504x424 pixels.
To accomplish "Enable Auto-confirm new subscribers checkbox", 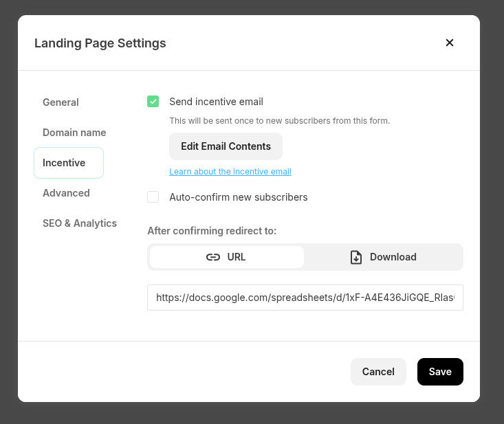I will pos(153,197).
